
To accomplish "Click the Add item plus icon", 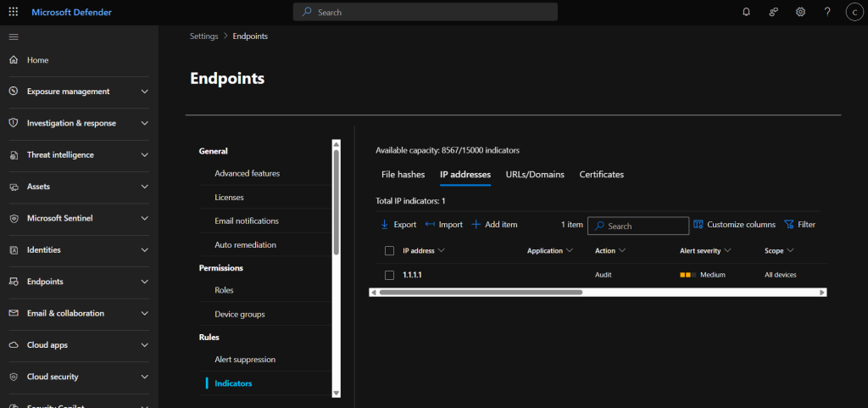I will [476, 224].
